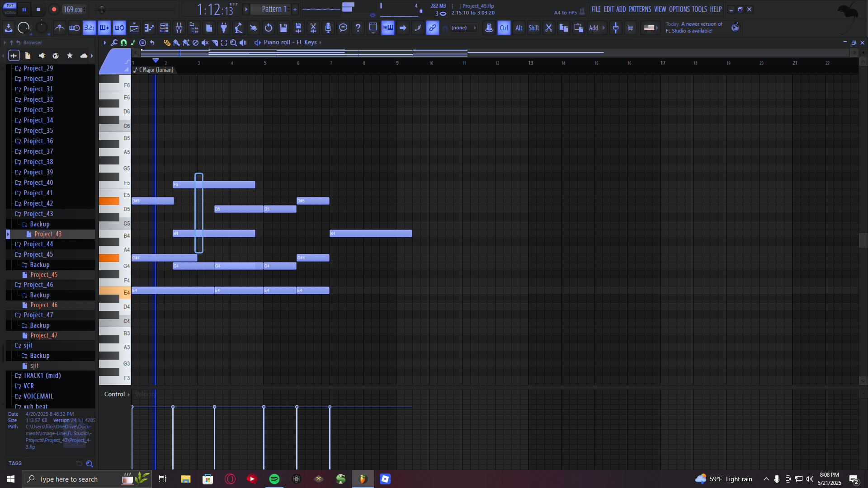
Task: Select the delete tool in piano roll
Action: click(x=195, y=42)
